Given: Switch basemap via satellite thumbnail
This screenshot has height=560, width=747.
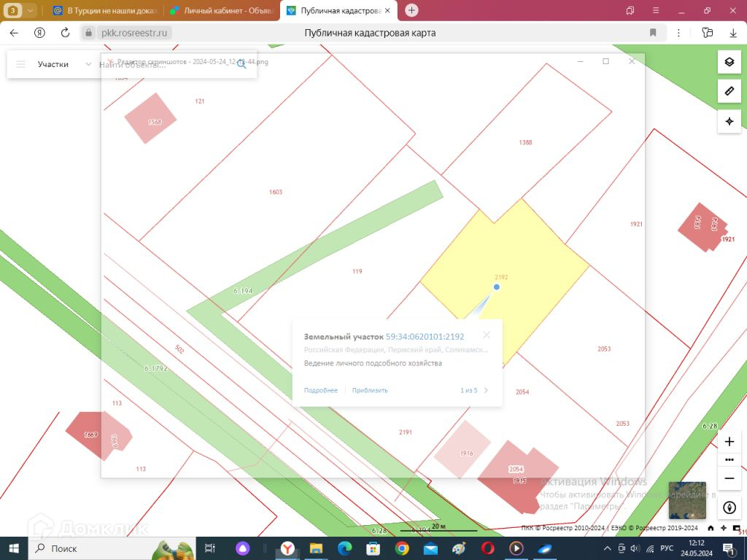Looking at the screenshot, I should [x=687, y=500].
